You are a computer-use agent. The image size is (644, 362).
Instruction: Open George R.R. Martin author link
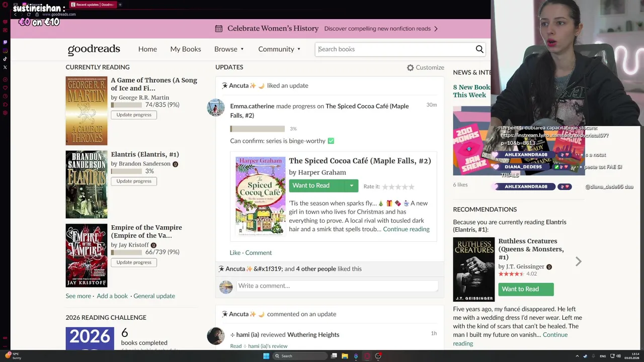click(x=144, y=98)
